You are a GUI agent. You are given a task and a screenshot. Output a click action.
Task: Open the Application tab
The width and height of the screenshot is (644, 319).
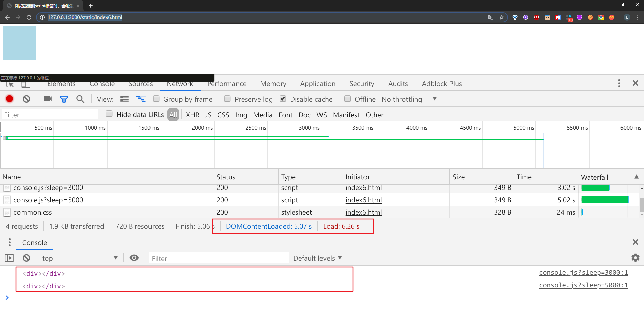318,84
